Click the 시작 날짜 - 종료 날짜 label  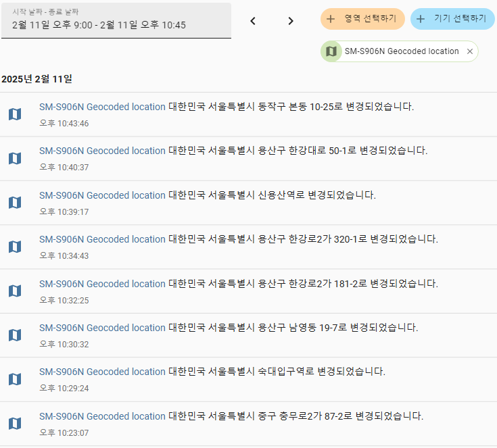[x=45, y=12]
